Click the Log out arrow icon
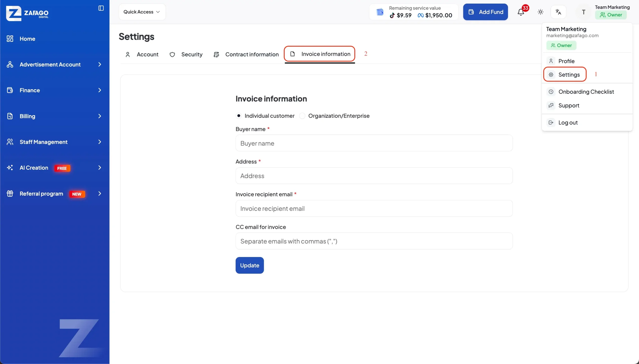639x364 pixels. [x=551, y=122]
